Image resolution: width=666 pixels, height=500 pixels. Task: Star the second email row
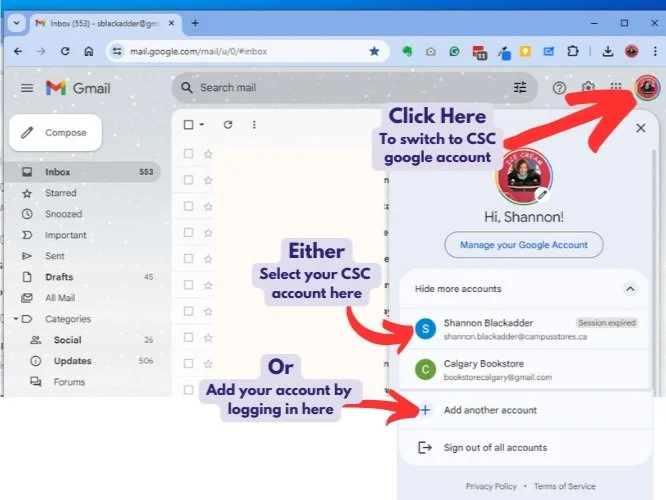(208, 180)
